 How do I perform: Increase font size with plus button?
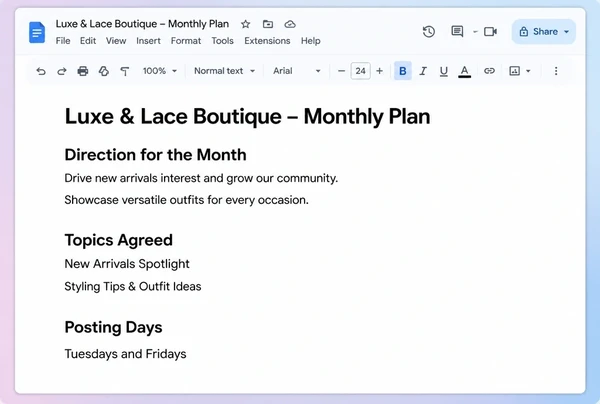[x=379, y=71]
